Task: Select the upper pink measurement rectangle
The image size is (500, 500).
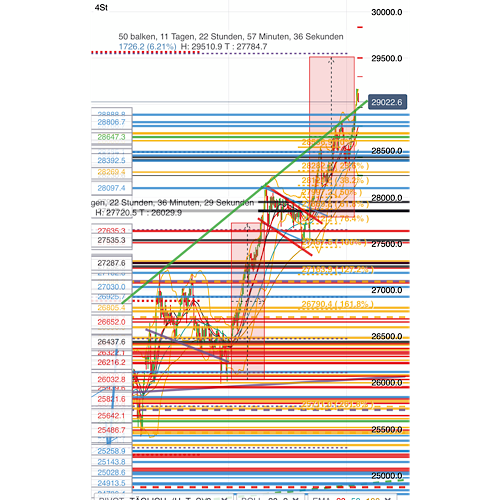Action: (332, 137)
